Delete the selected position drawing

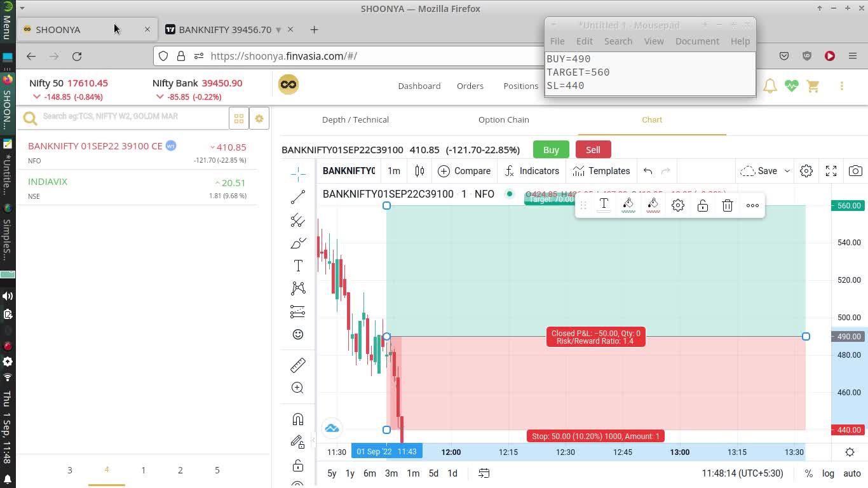pyautogui.click(x=728, y=205)
